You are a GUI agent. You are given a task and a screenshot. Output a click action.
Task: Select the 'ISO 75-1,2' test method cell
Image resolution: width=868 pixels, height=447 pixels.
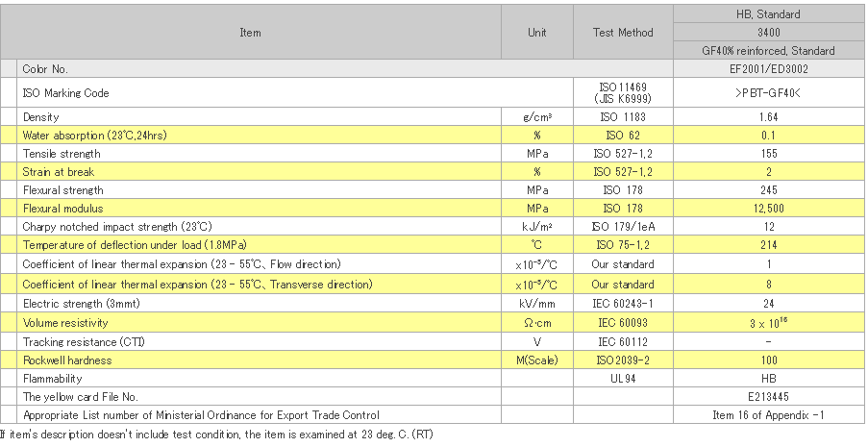point(622,246)
